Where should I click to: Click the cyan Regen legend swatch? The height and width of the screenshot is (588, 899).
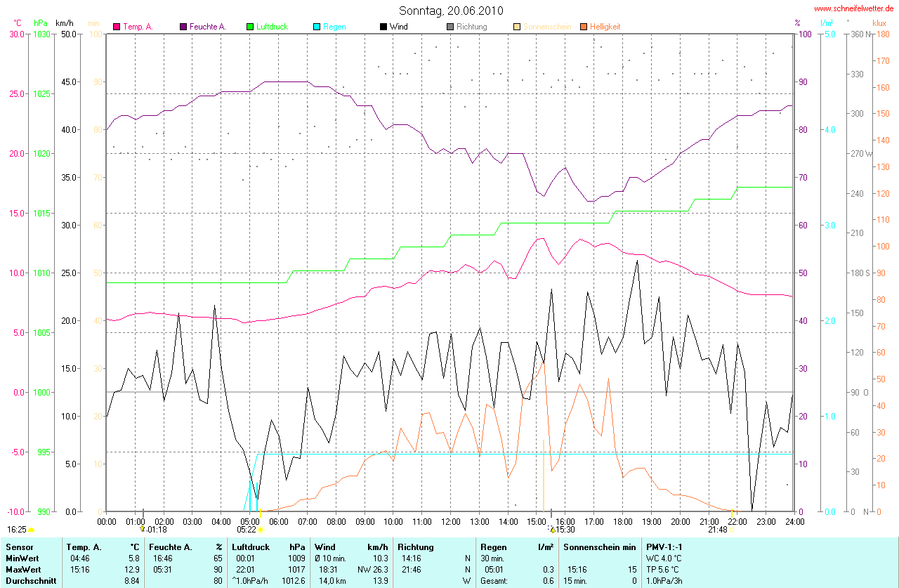317,27
